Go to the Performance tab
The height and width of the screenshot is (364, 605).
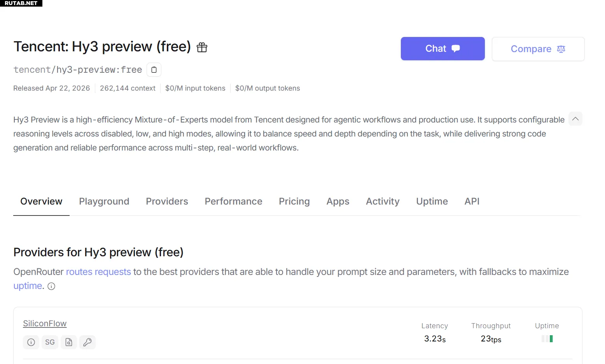(x=233, y=201)
